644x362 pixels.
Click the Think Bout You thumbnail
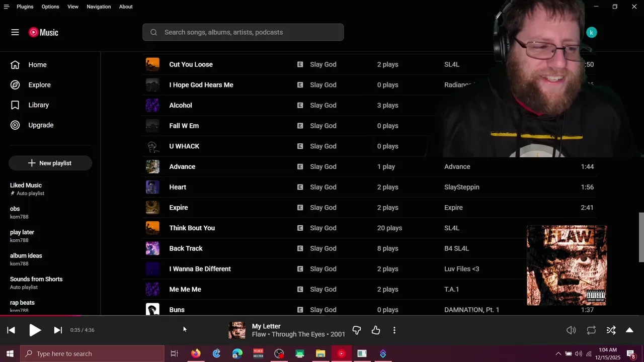(x=152, y=228)
